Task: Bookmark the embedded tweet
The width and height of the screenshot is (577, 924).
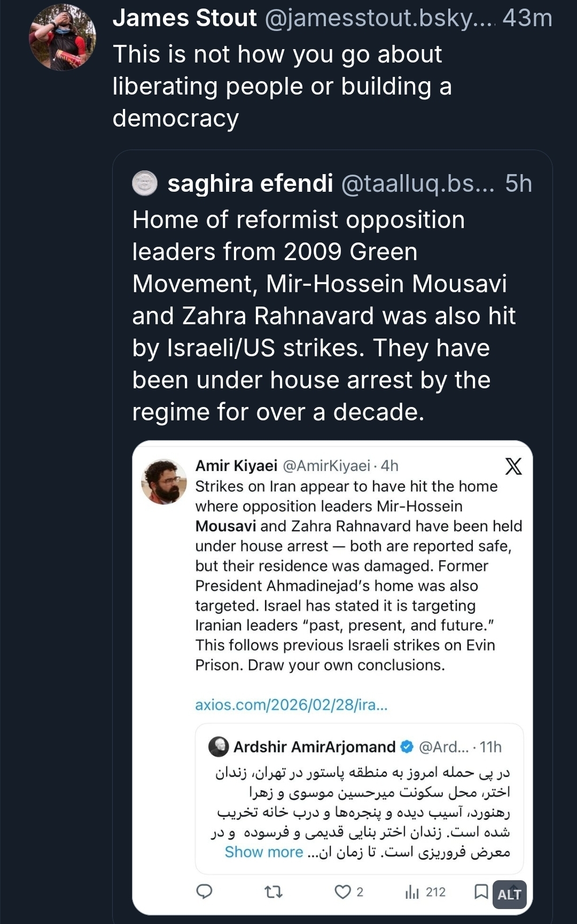Action: point(481,891)
